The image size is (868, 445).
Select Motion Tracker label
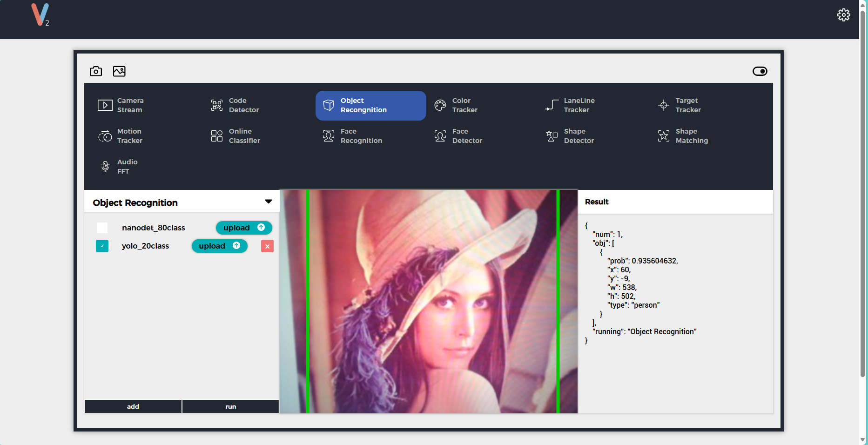tap(129, 136)
